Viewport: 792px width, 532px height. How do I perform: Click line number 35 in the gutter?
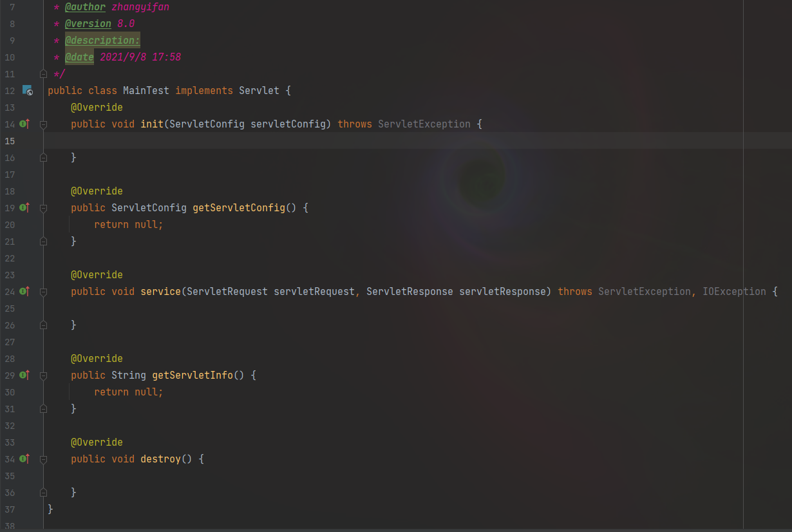pos(9,475)
